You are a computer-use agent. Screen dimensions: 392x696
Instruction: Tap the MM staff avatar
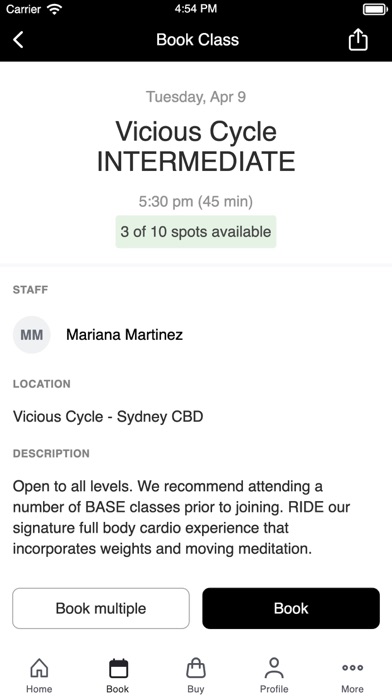coord(32,335)
